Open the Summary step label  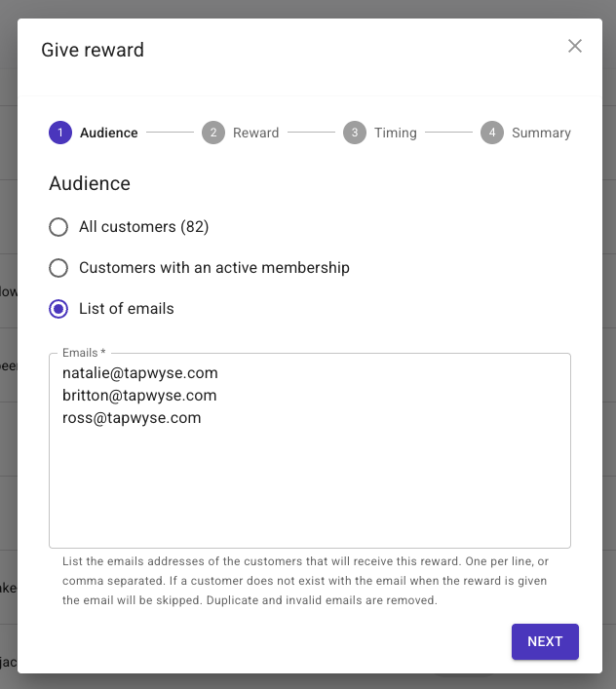click(541, 133)
